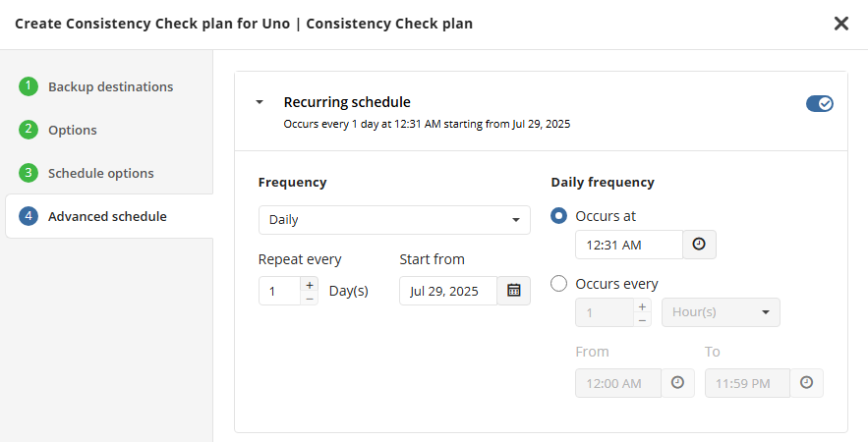This screenshot has width=868, height=442.
Task: Click the clock icon beside To time
Action: click(806, 383)
